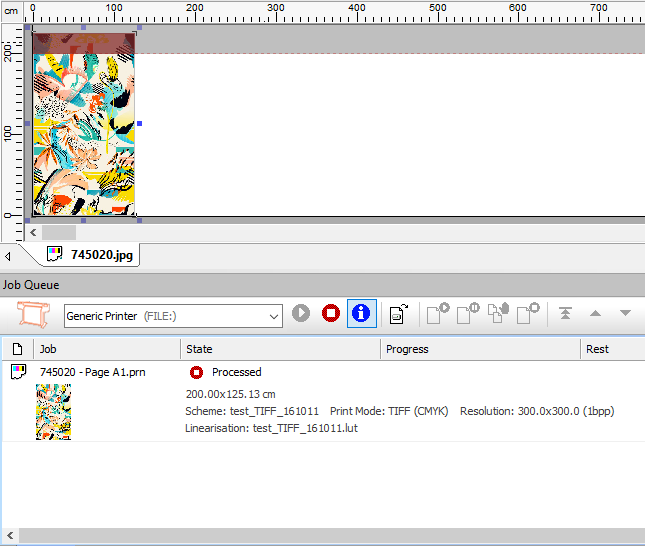The width and height of the screenshot is (645, 546).
Task: Click the 200.00x125.13 cm size text
Action: click(x=230, y=394)
